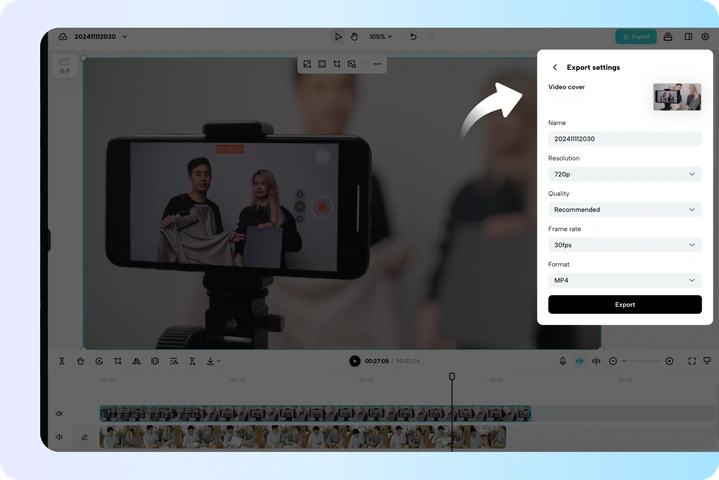
Task: Open the download arrow dropdown in timeline toolbar
Action: click(x=213, y=361)
